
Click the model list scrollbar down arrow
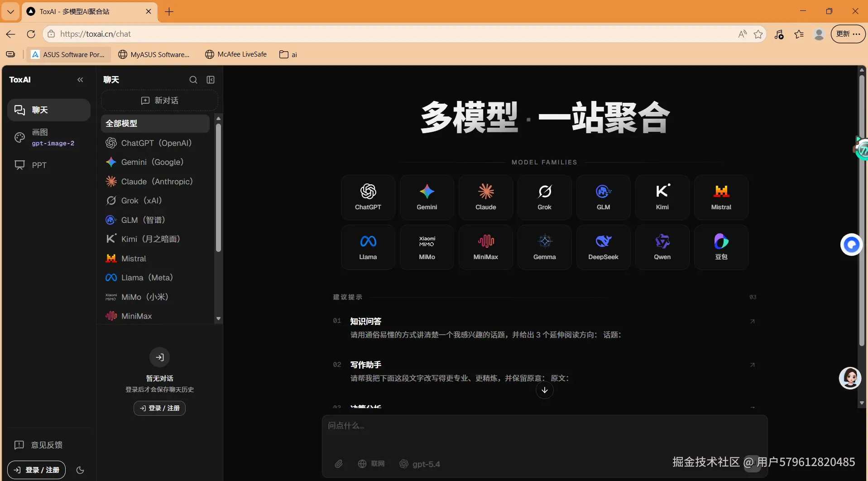pos(219,319)
